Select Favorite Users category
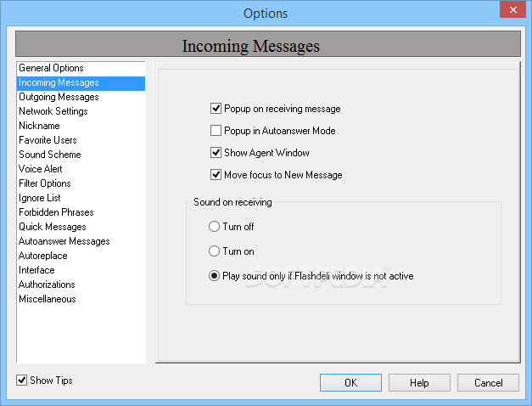532x406 pixels. (x=81, y=140)
